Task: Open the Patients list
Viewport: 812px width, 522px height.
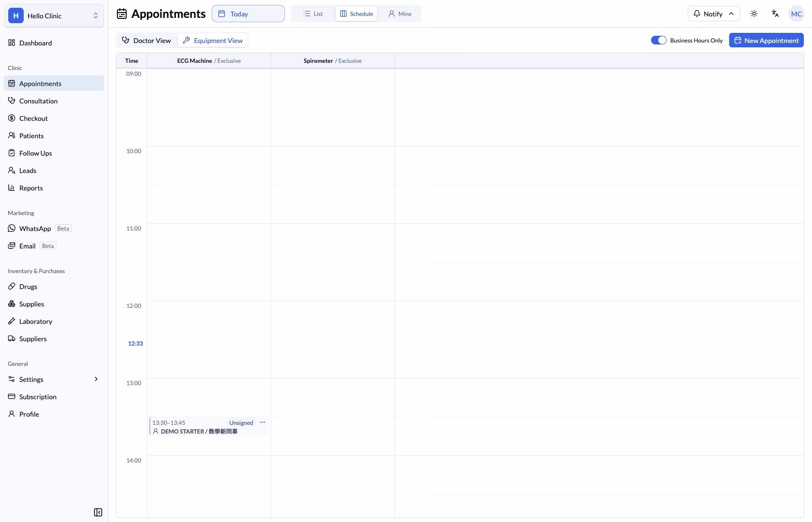Action: 54,136
